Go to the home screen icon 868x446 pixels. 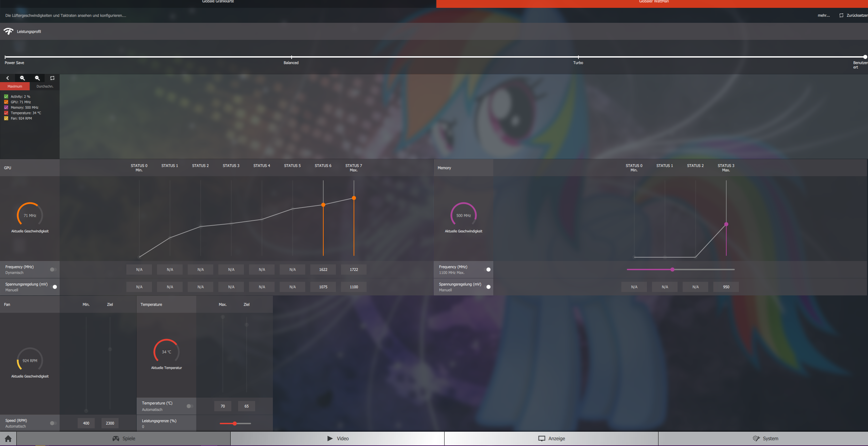point(8,439)
